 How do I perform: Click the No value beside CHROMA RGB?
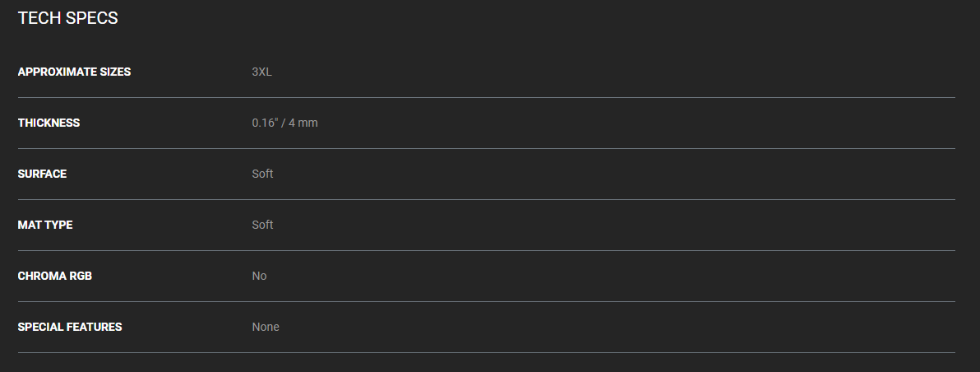pos(259,276)
